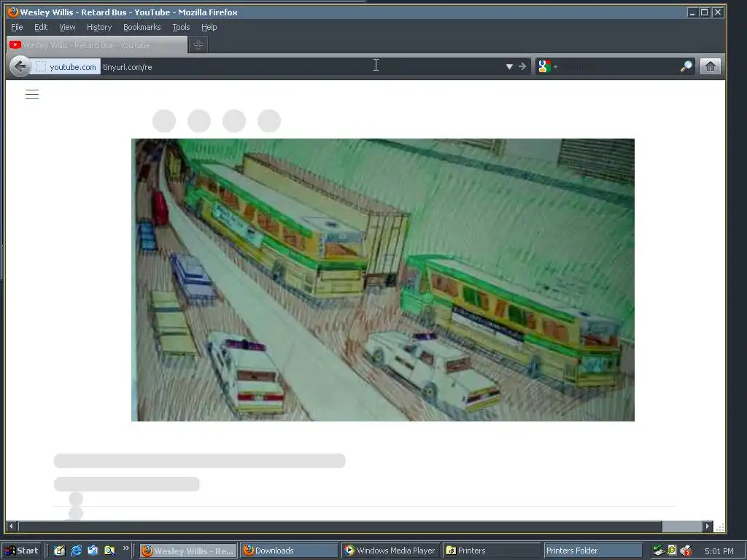The width and height of the screenshot is (747, 560).
Task: Launch Internet Explorer from Quick Launch
Action: pyautogui.click(x=76, y=551)
